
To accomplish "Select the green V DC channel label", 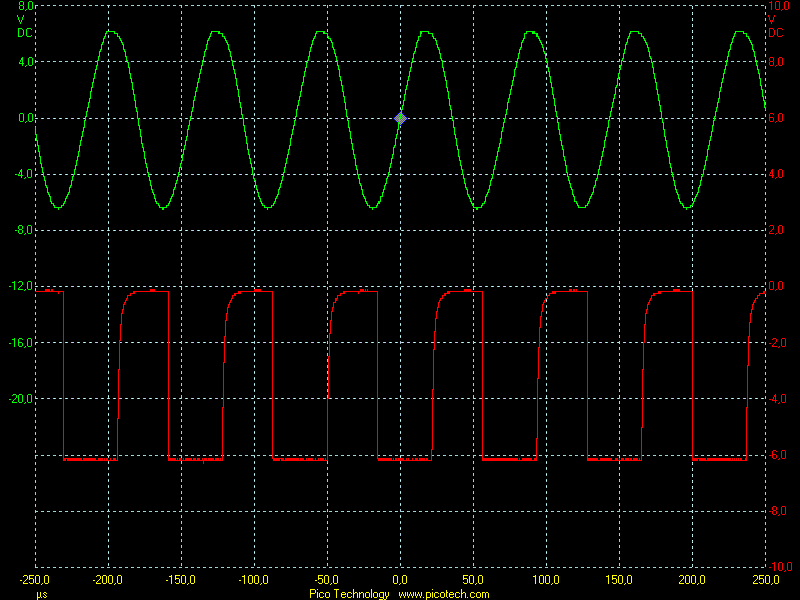I will pos(24,25).
